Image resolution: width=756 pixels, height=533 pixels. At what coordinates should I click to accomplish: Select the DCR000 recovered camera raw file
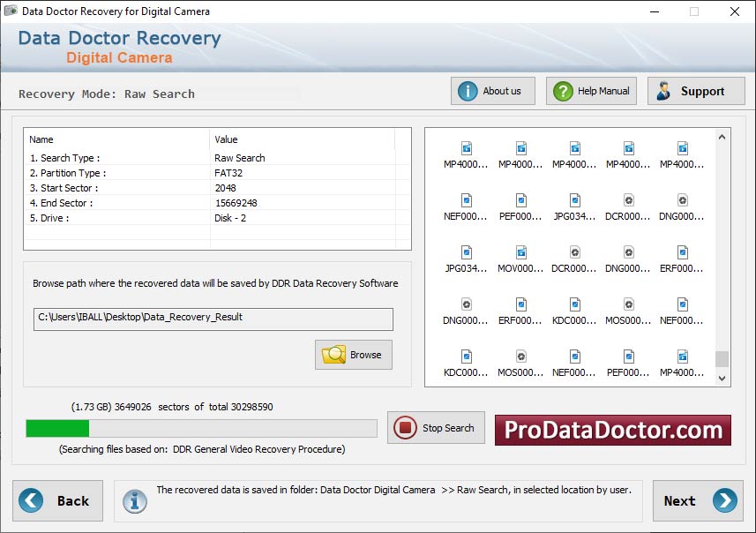[x=628, y=200]
